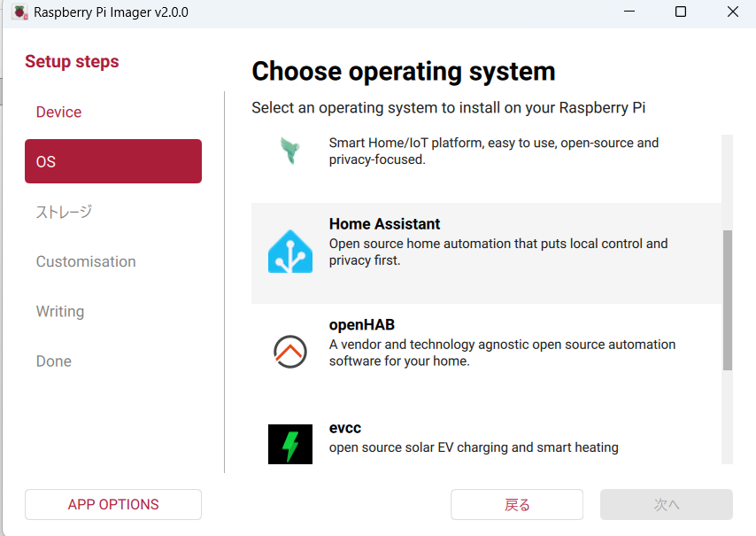Jump to the Writing step

60,311
